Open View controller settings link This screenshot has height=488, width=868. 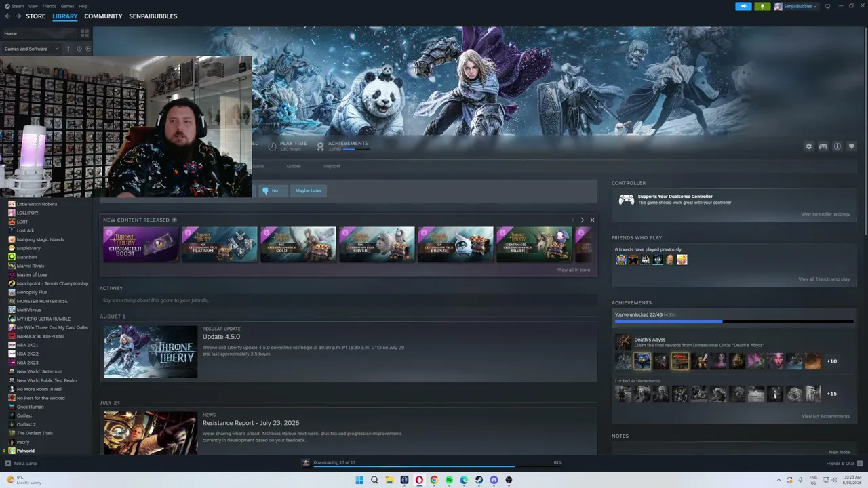coord(825,214)
